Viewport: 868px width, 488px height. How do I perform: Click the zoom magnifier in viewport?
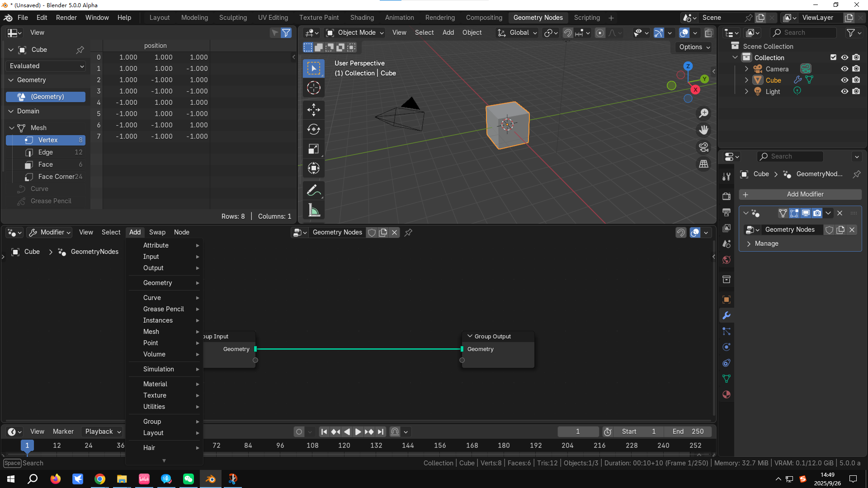click(x=703, y=113)
